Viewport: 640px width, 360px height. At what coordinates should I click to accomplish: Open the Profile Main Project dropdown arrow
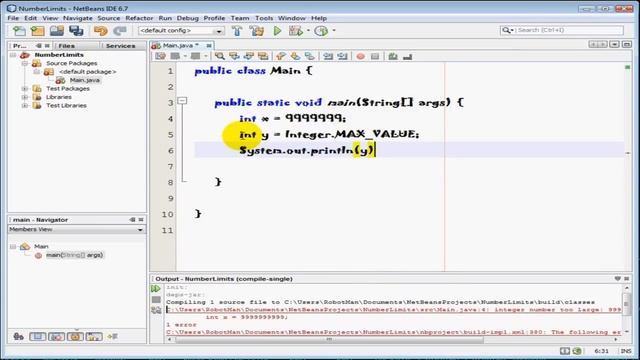pos(334,31)
